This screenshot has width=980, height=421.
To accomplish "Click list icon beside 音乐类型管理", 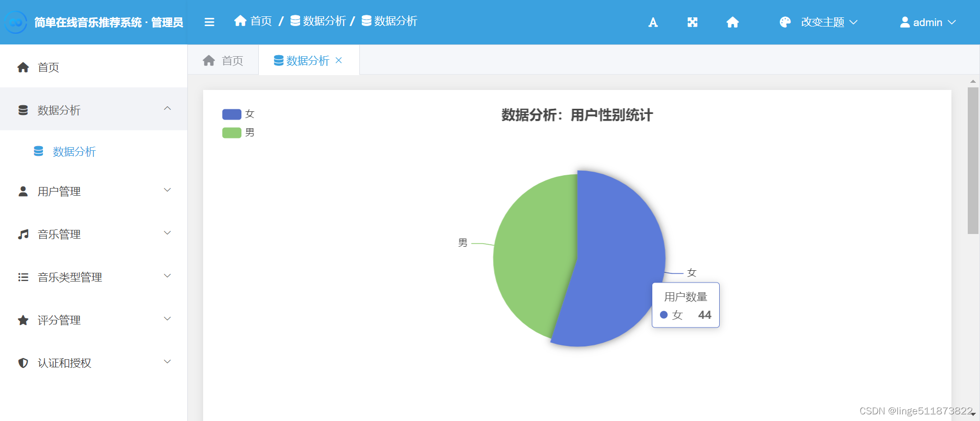I will (23, 277).
